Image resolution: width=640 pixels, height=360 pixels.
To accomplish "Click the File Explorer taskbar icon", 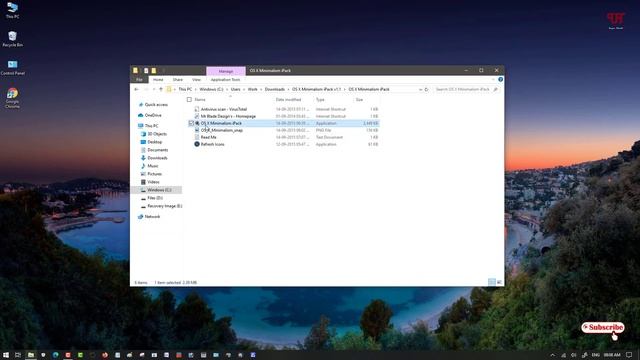I will point(31,355).
